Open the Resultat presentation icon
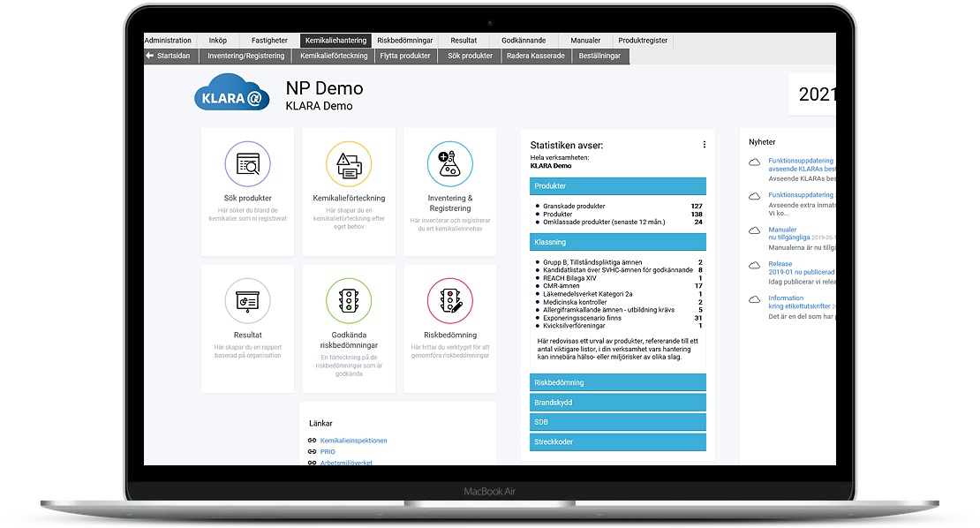 247,301
